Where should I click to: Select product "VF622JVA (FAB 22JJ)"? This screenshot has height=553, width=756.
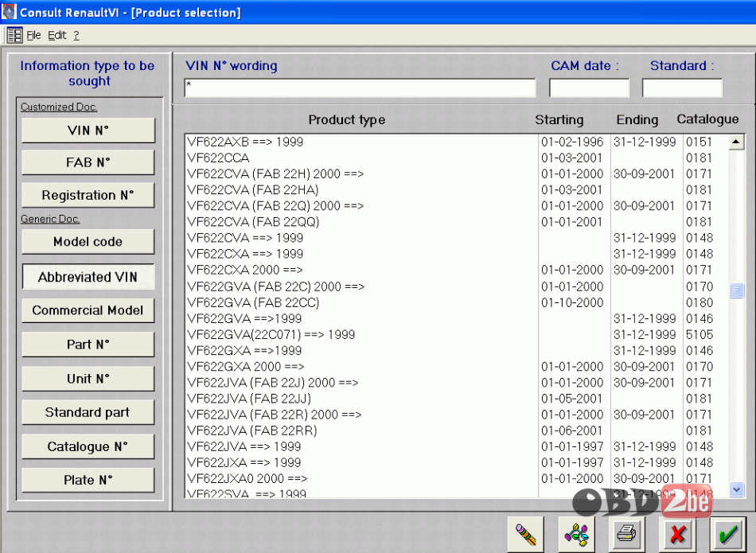coord(457,399)
